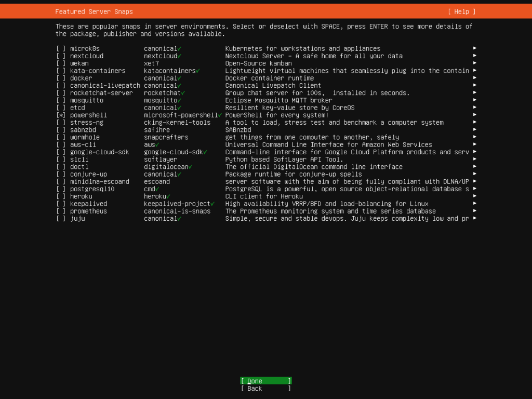Select canonical-livepatch checkbox
The height and width of the screenshot is (399, 532).
coord(61,86)
